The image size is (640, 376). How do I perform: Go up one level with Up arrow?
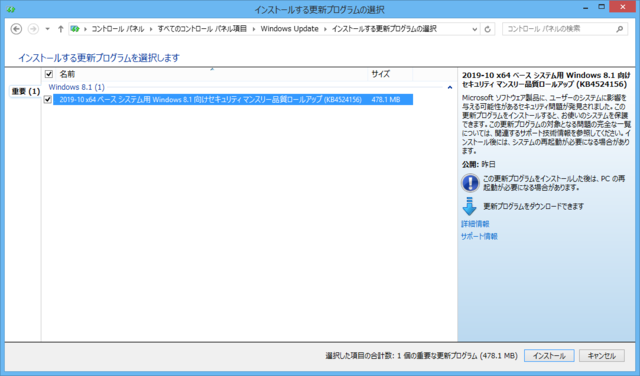click(60, 29)
